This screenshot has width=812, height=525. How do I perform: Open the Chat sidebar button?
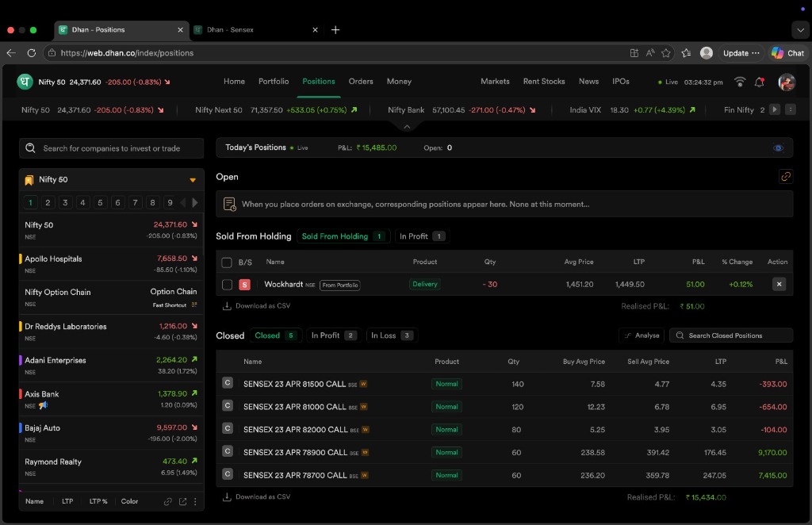click(x=788, y=53)
